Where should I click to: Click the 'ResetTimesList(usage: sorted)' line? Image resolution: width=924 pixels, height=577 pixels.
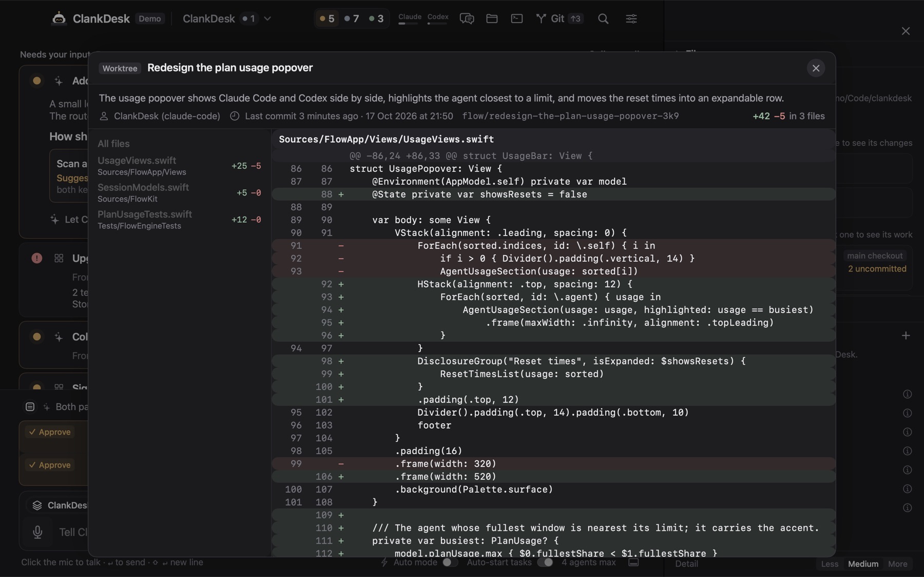tap(553, 374)
